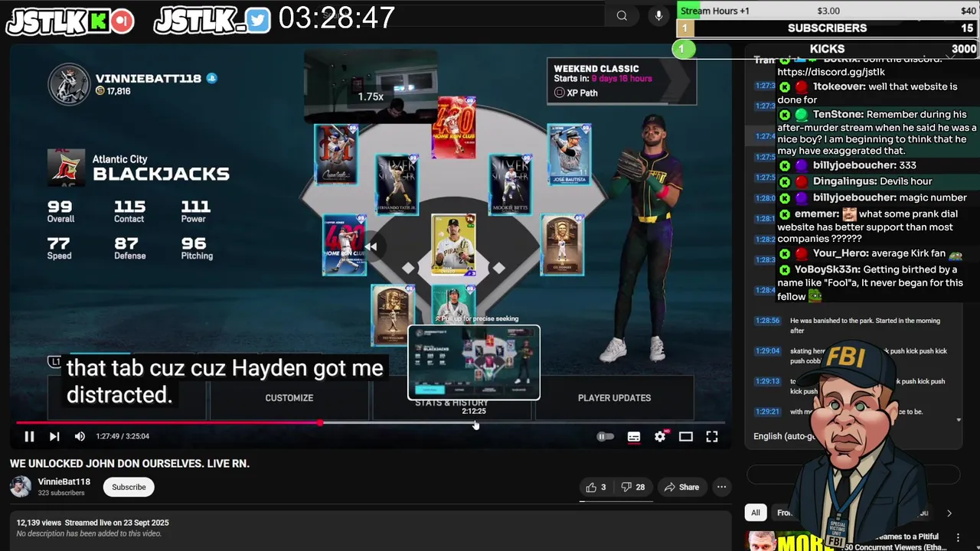Open the recommended video options kebab menu

point(958,538)
